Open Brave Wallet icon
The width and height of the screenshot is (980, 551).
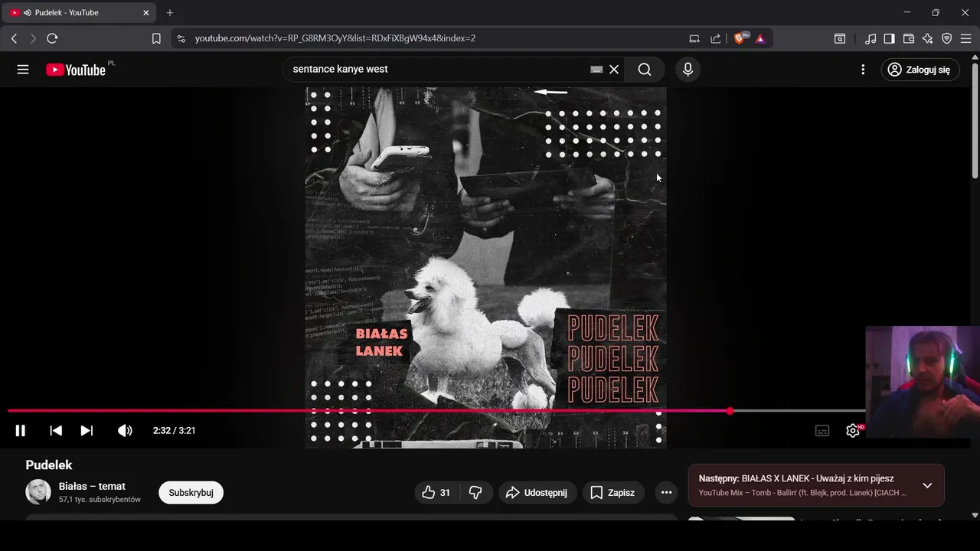[909, 38]
